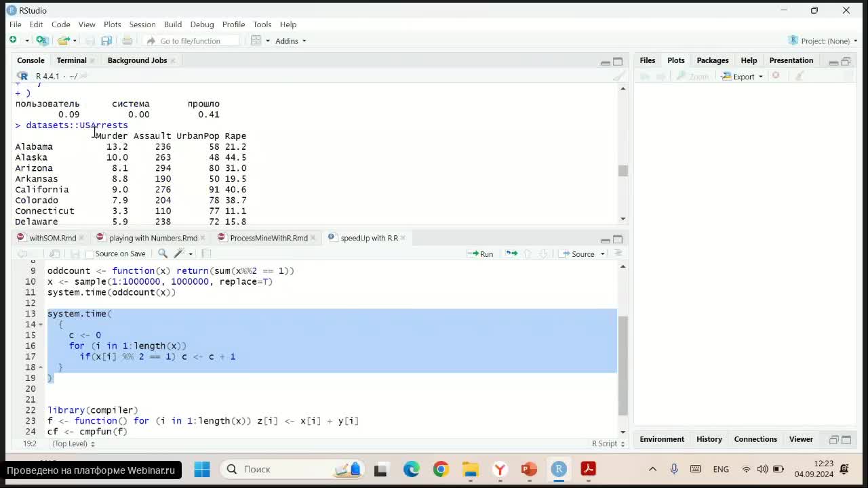Open Google Chrome from taskbar
The width and height of the screenshot is (868, 488).
click(441, 469)
